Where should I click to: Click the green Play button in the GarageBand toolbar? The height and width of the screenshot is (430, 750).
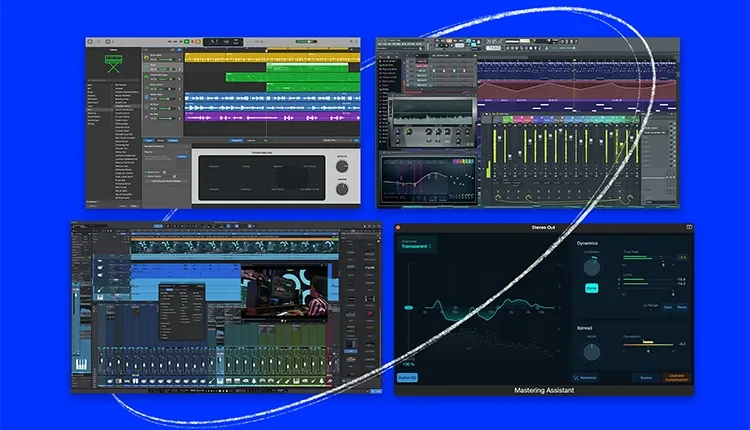pyautogui.click(x=187, y=42)
